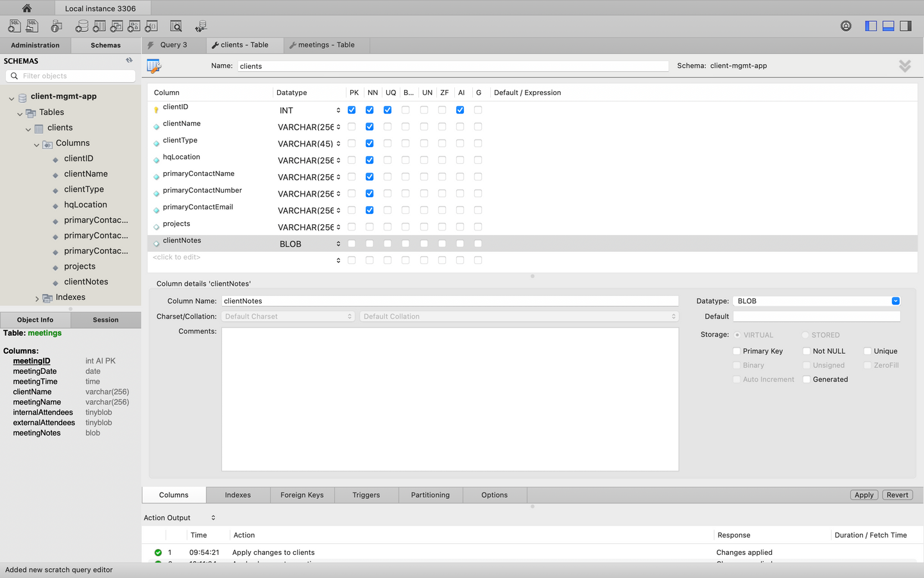Click the reconnect to DBMS icon
This screenshot has height=578, width=924.
201,26
